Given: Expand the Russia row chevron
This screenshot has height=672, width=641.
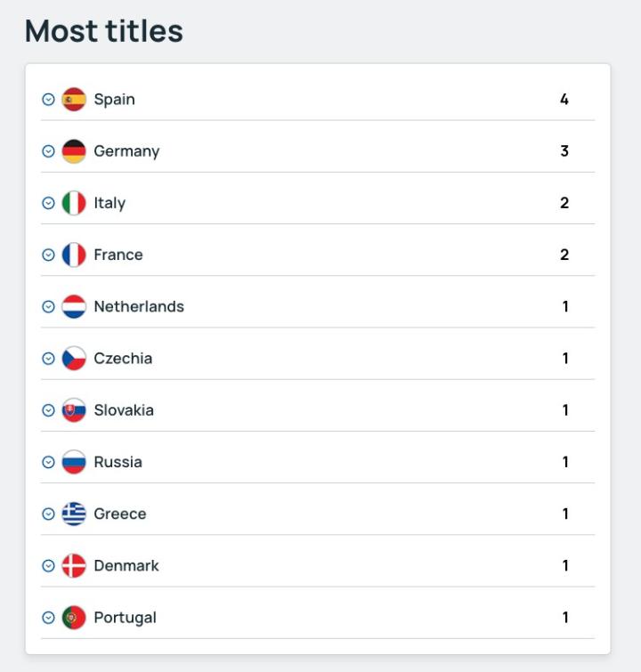Looking at the screenshot, I should pyautogui.click(x=49, y=462).
